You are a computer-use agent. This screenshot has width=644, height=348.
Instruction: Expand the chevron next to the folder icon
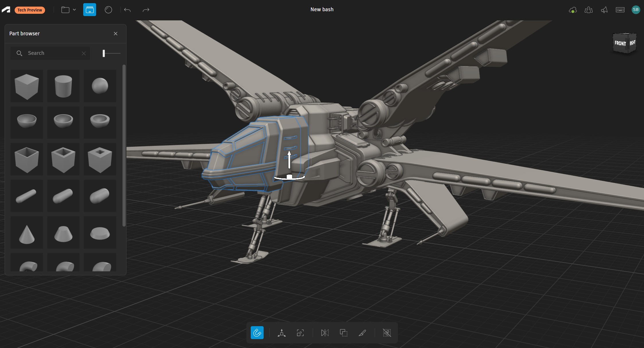pos(74,10)
